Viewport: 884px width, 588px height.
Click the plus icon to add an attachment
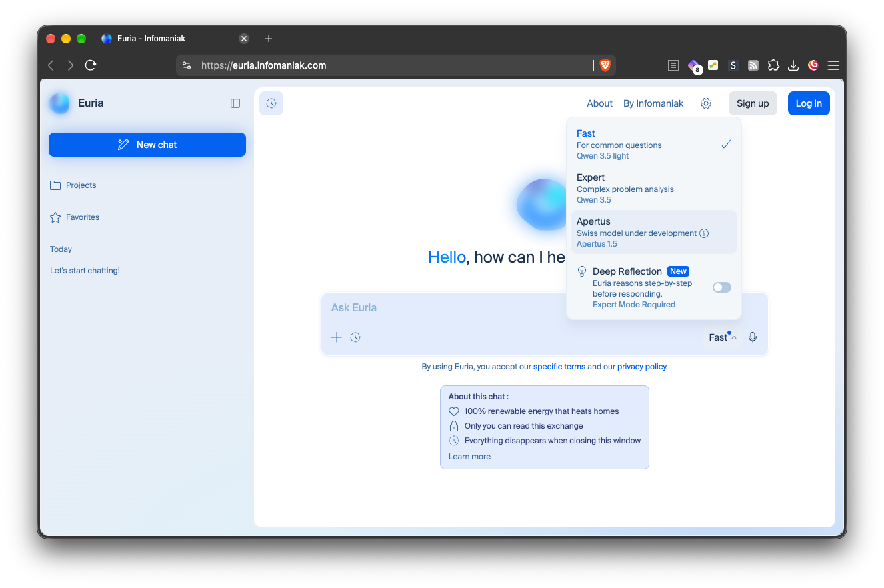pyautogui.click(x=337, y=337)
